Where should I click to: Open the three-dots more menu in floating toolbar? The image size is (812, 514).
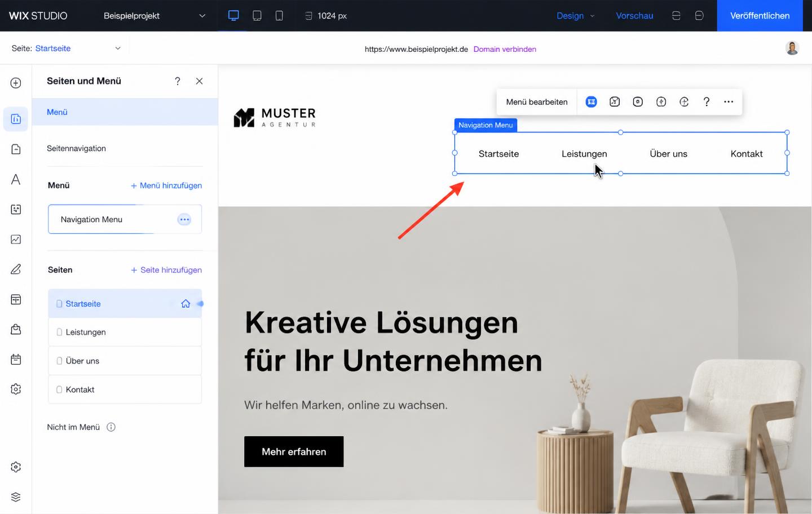tap(729, 102)
